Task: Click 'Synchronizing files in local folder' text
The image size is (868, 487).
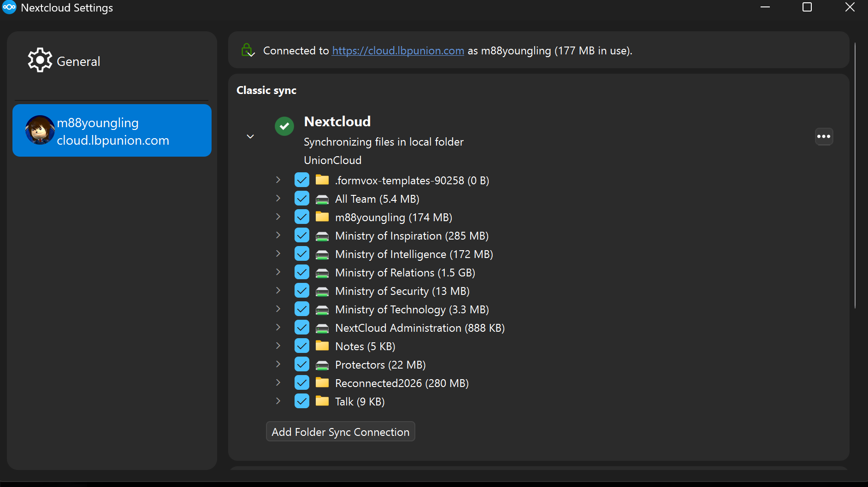Action: click(x=384, y=142)
